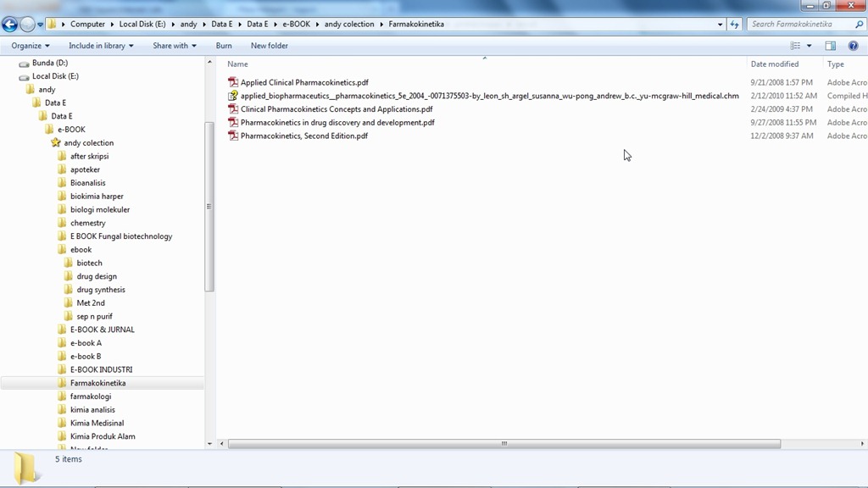Image resolution: width=868 pixels, height=488 pixels.
Task: Select Local Disk (E:) drive icon
Action: 24,76
